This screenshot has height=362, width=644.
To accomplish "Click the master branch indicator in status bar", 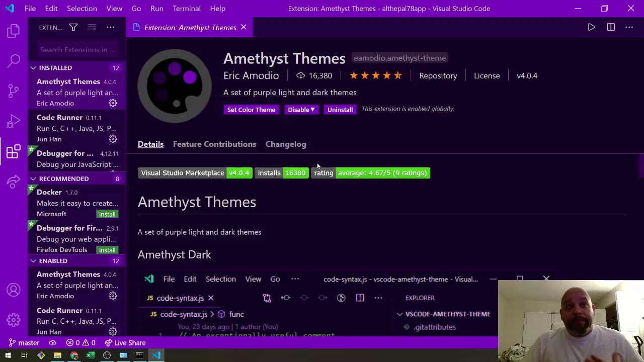I will point(23,343).
